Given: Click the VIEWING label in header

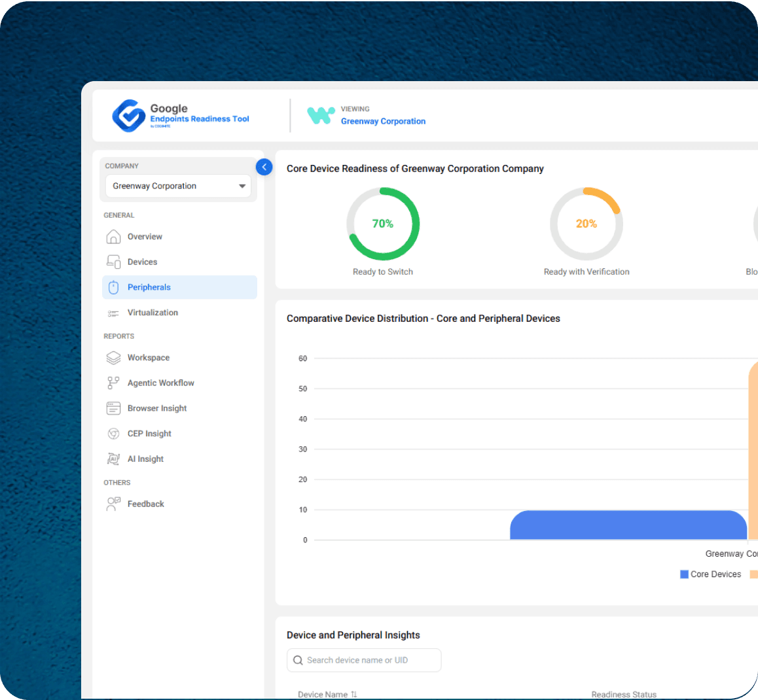Looking at the screenshot, I should (355, 109).
